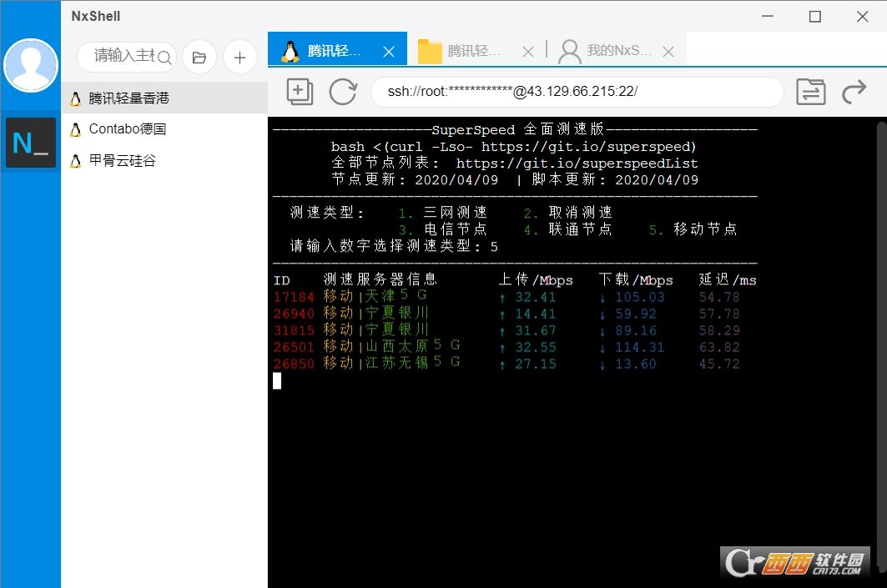Open the folder button next to search
887x588 pixels.
click(x=199, y=57)
